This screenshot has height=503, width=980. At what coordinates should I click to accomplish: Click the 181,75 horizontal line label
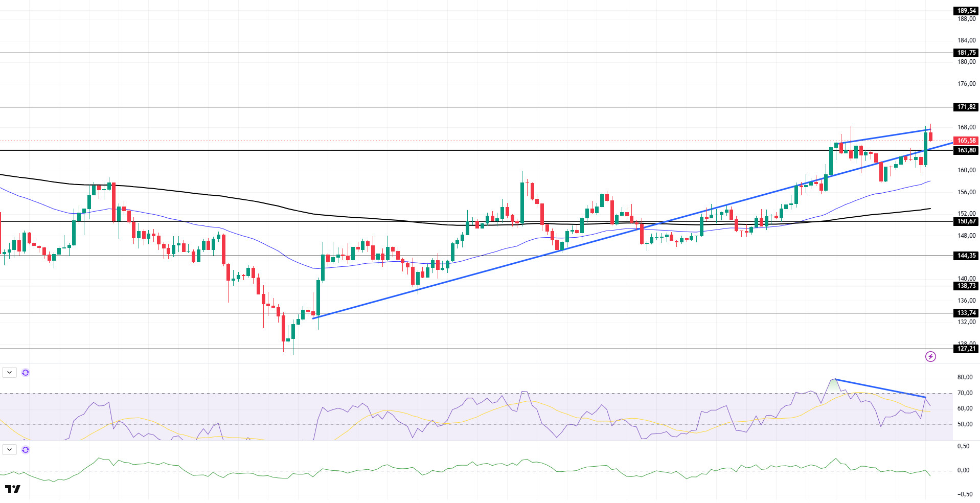click(x=966, y=53)
